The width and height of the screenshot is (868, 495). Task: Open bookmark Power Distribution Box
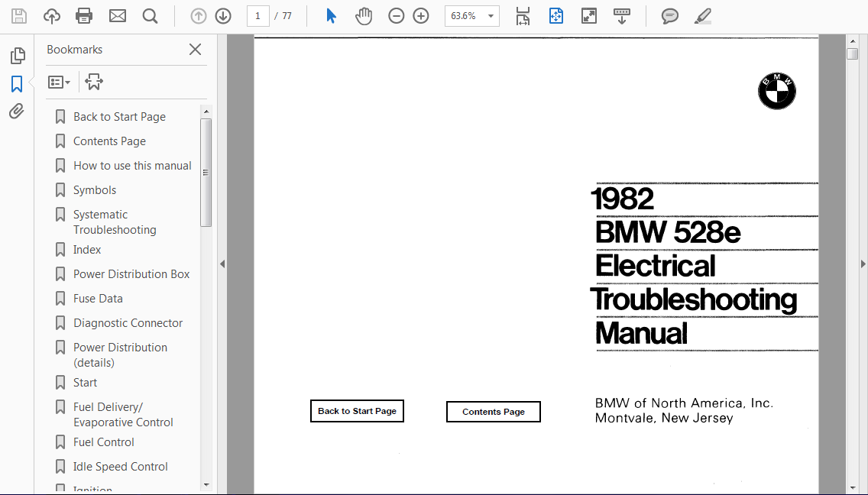click(131, 274)
